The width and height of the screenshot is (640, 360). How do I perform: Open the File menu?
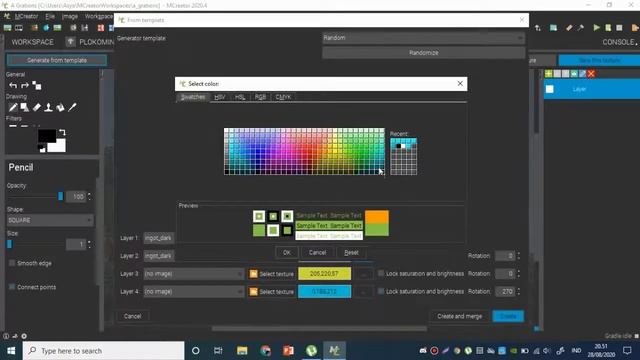pyautogui.click(x=50, y=16)
